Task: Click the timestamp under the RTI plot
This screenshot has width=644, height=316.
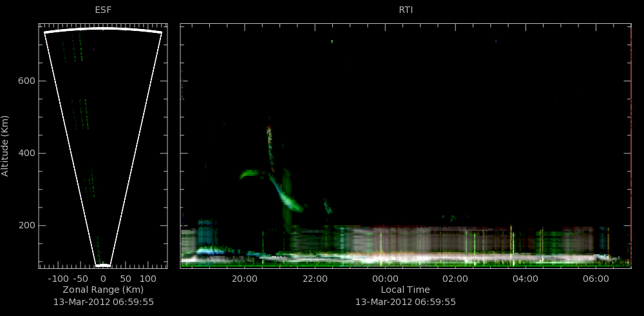Action: (x=405, y=302)
